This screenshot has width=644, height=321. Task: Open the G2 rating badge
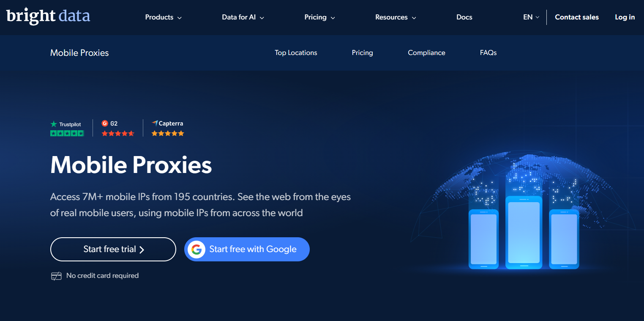(x=118, y=128)
